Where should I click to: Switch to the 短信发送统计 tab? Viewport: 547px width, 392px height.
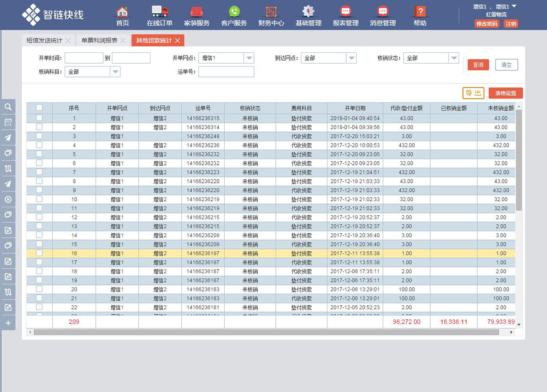click(x=44, y=41)
